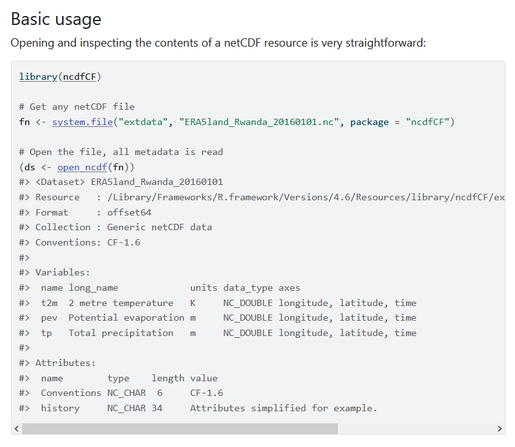Click the attributes table column header row
515x447 pixels.
click(118, 378)
